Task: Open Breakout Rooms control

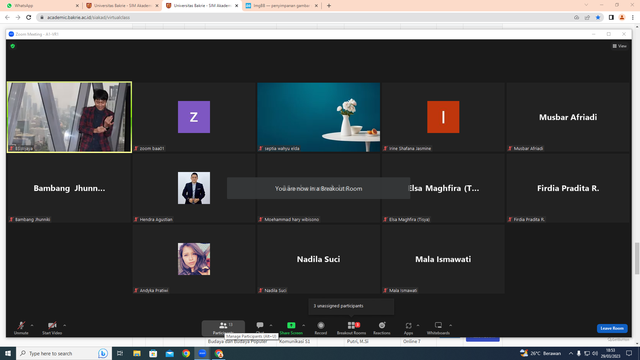Action: (x=351, y=328)
